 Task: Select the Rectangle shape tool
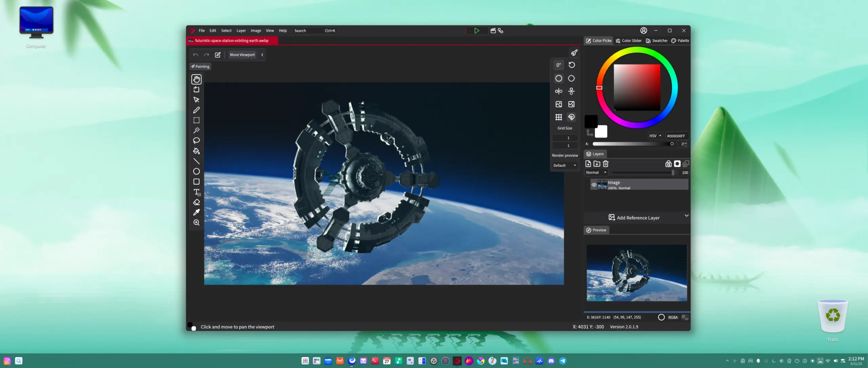(196, 182)
